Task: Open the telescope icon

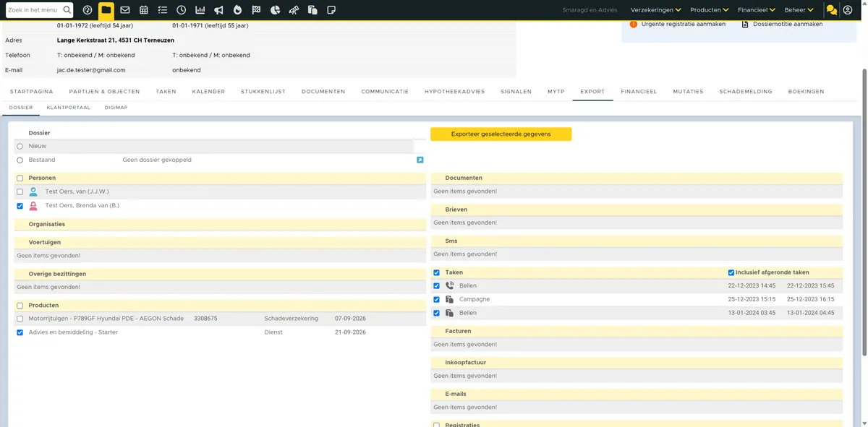Action: click(294, 10)
